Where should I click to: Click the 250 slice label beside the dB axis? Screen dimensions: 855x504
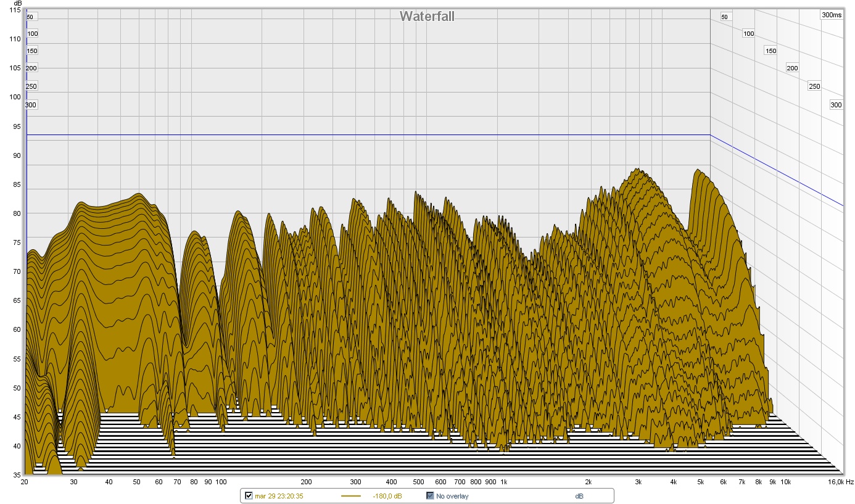[x=31, y=86]
